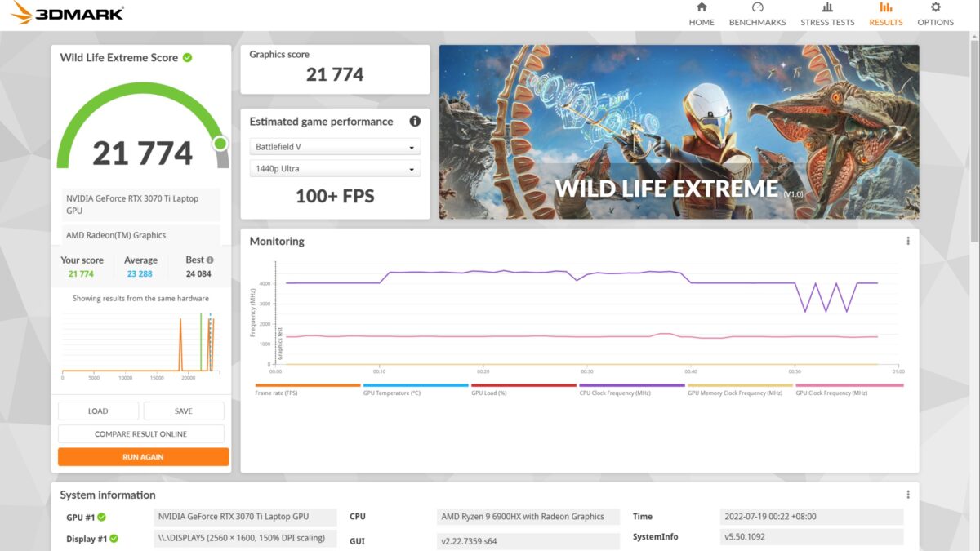
Task: Click the Wild Life Extreme banner image
Action: [679, 131]
